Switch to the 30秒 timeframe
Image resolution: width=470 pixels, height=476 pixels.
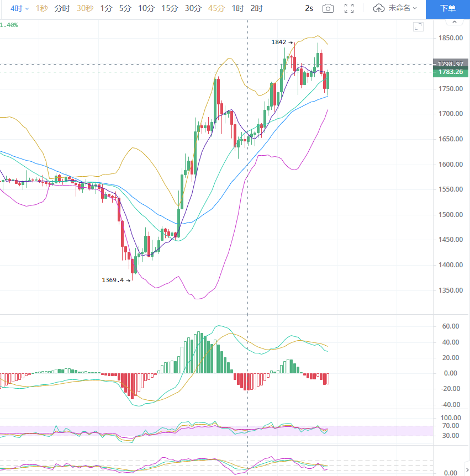point(85,8)
